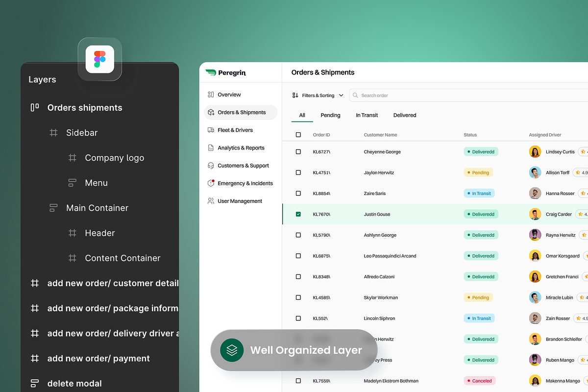Click the Content Container layer frame icon

[x=72, y=258]
